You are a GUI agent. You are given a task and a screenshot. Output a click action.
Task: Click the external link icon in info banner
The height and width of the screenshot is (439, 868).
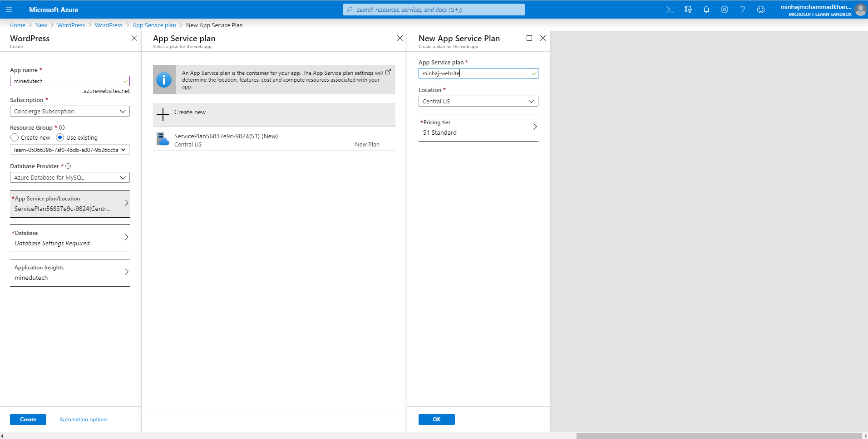(388, 72)
